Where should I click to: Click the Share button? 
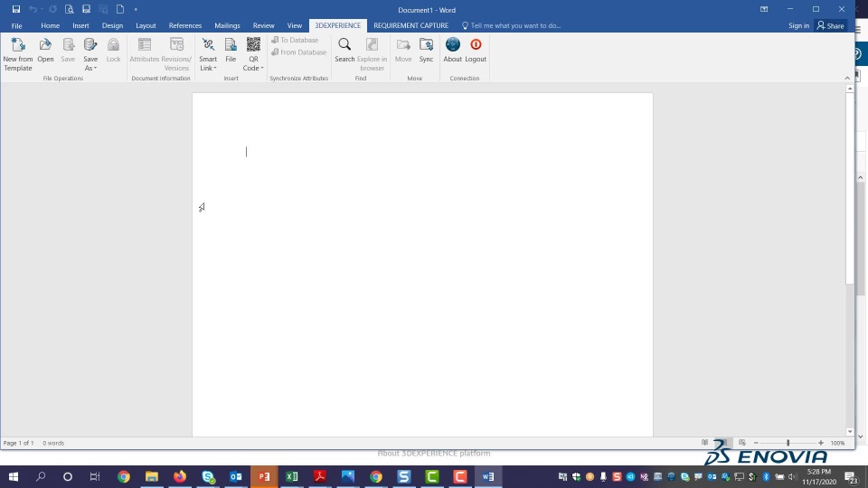click(x=830, y=25)
